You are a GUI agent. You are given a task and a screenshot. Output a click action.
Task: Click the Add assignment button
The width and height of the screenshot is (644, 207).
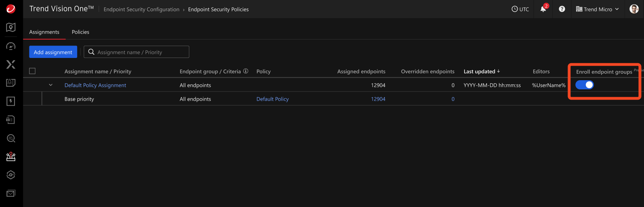pyautogui.click(x=53, y=52)
